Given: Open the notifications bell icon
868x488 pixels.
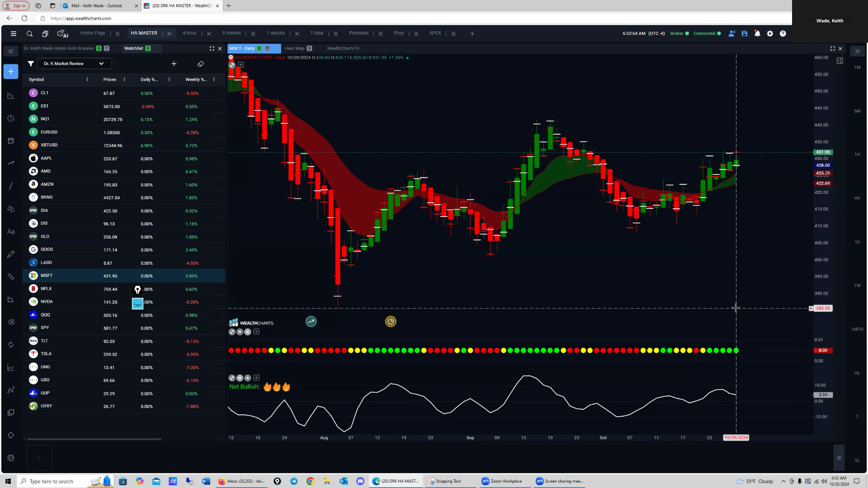Looking at the screenshot, I should [x=757, y=33].
